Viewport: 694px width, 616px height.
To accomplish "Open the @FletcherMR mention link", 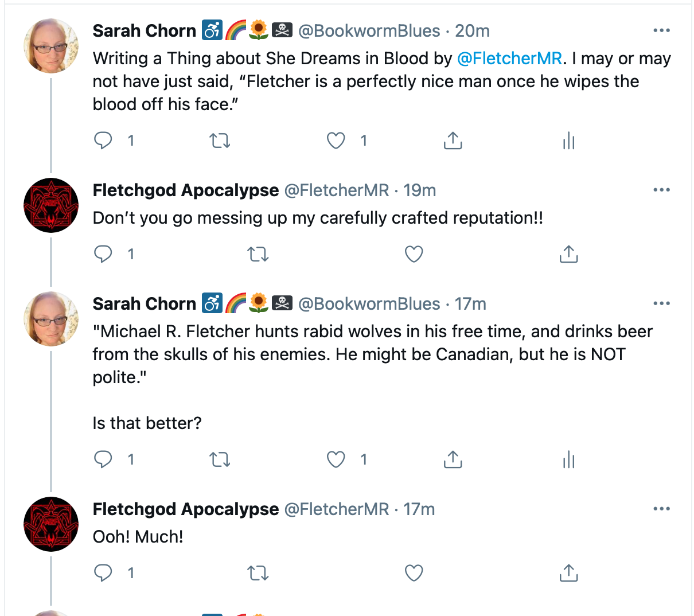I will pyautogui.click(x=509, y=59).
